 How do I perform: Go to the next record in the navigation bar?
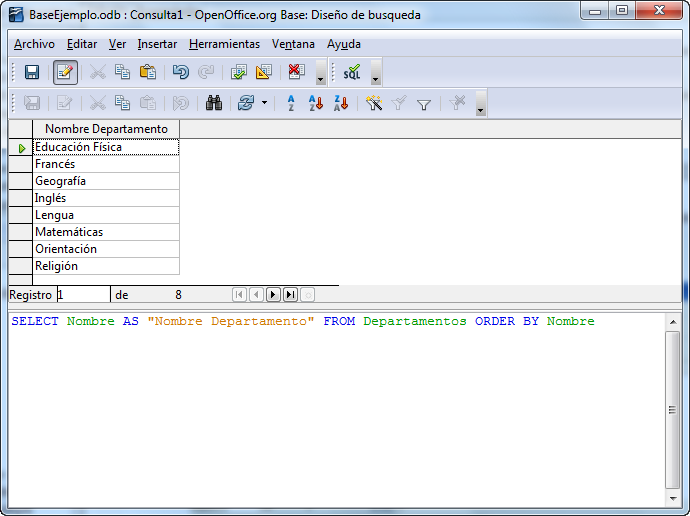coord(273,294)
